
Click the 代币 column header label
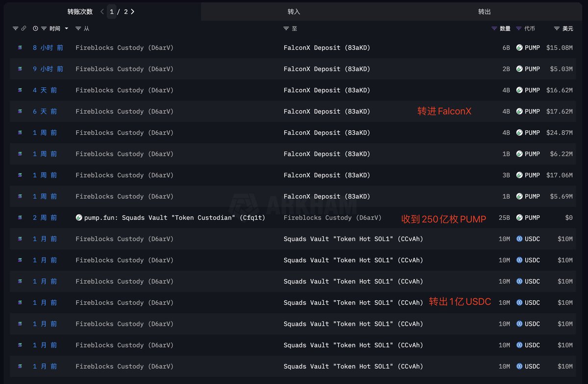click(x=530, y=28)
